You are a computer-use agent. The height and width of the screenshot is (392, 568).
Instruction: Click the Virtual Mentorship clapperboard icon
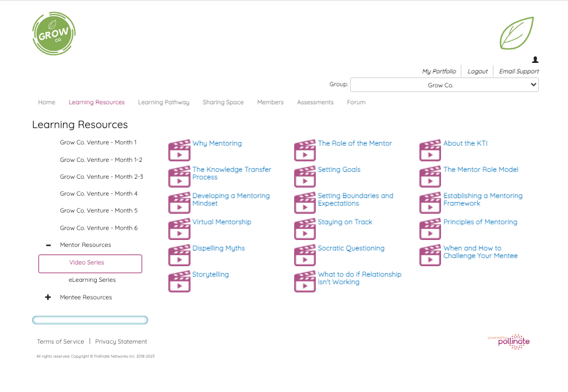pyautogui.click(x=179, y=229)
